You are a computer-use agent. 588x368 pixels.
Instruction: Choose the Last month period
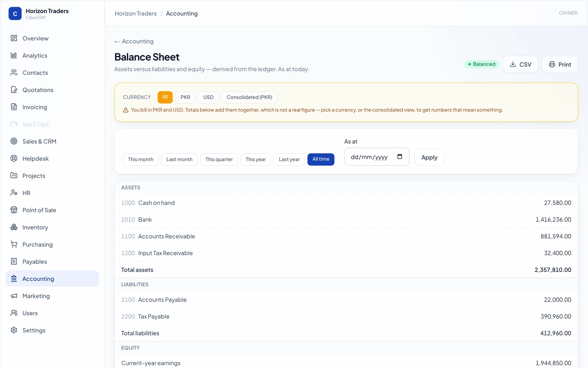179,159
